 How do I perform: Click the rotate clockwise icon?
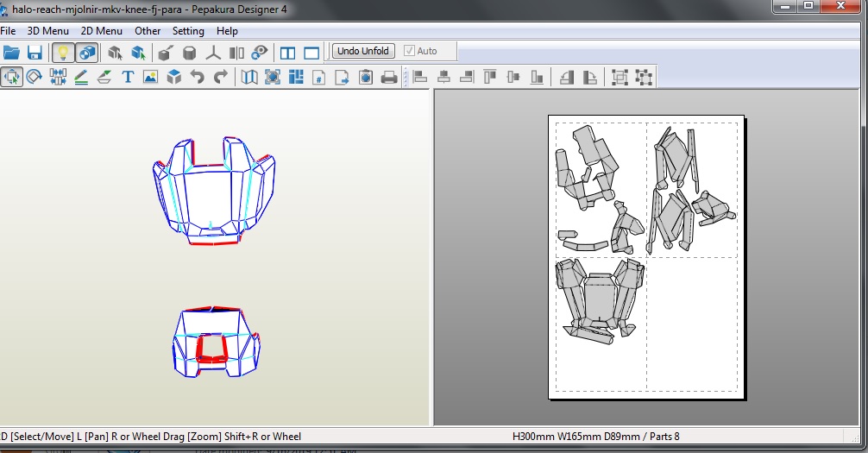pyautogui.click(x=590, y=77)
